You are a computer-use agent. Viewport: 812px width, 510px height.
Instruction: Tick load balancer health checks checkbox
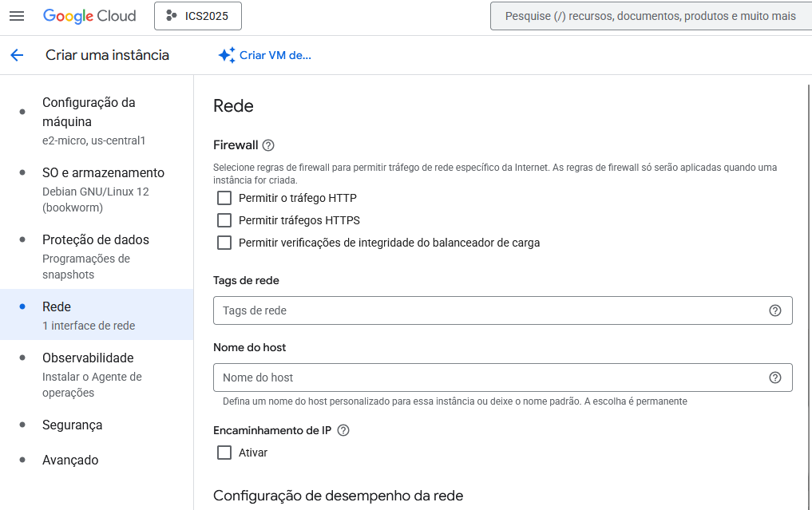[x=224, y=243]
